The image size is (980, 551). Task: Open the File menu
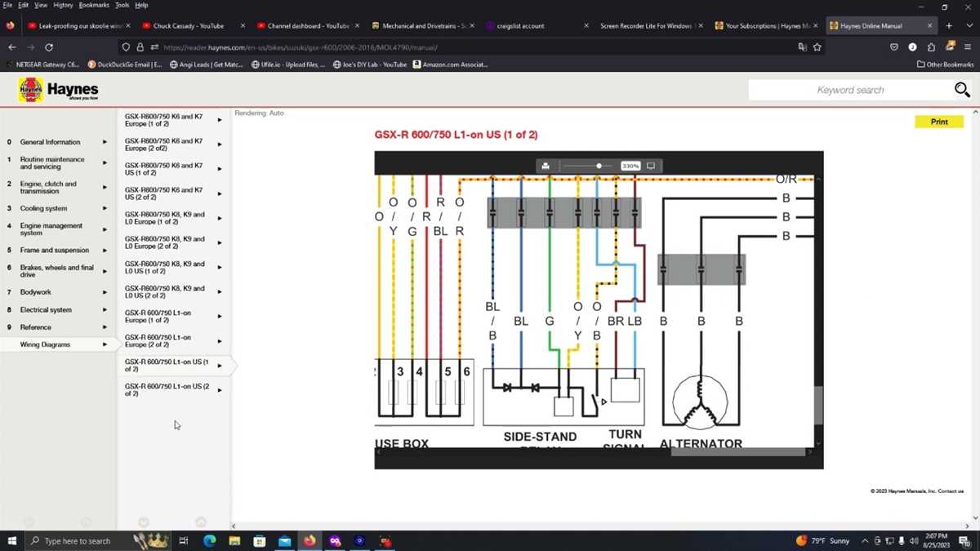[7, 5]
